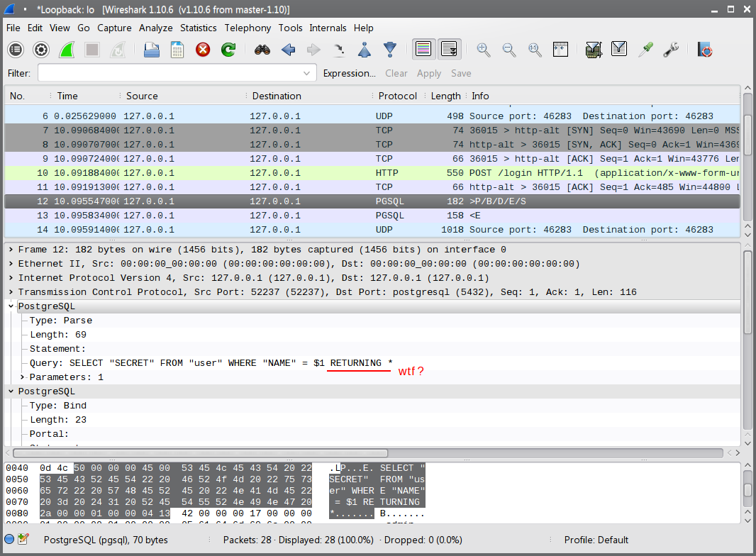The width and height of the screenshot is (756, 556).
Task: Expand Transmission Control Protocol node
Action: click(x=11, y=292)
